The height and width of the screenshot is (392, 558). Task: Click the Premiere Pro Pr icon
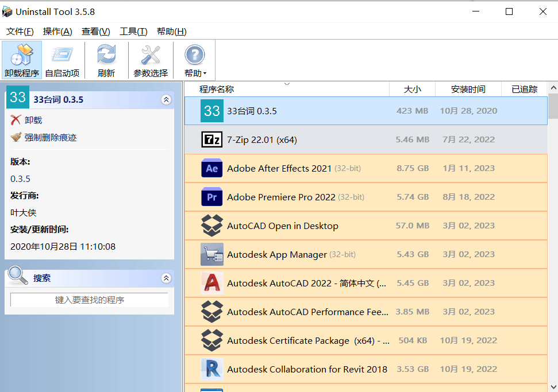pyautogui.click(x=212, y=197)
